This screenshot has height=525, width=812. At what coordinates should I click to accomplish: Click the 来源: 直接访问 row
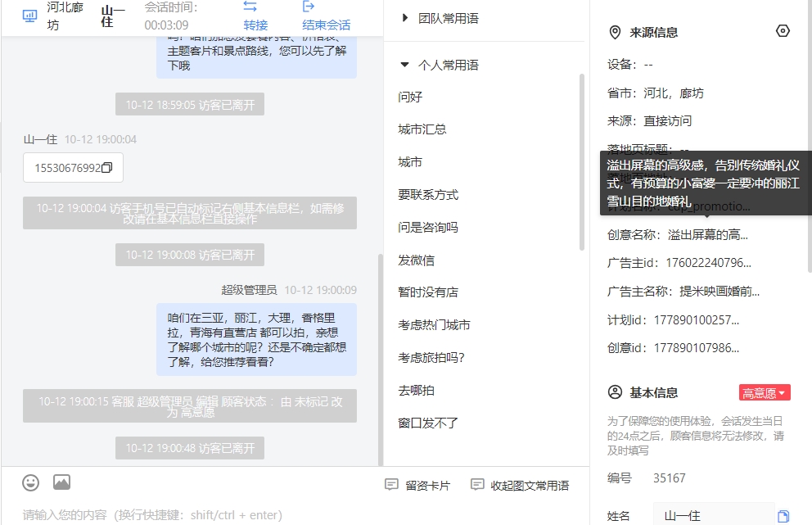[649, 120]
